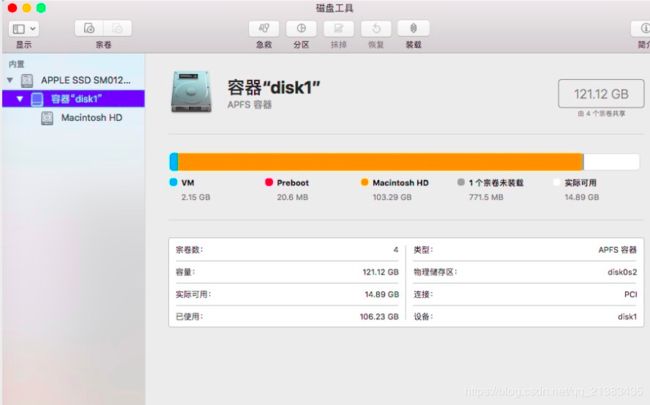Viewport: 650px width, 405px height.
Task: Click the white free space bar segment
Action: click(x=611, y=162)
